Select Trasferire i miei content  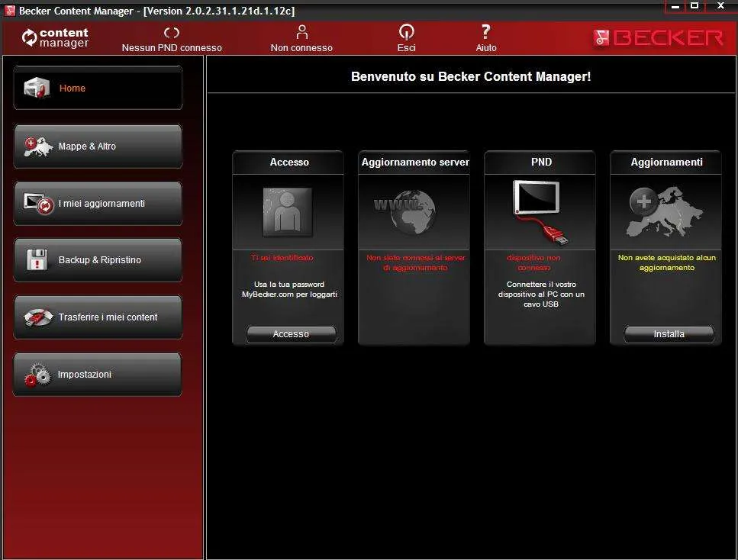98,317
